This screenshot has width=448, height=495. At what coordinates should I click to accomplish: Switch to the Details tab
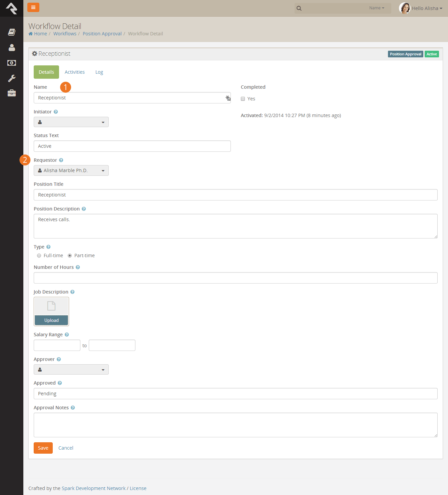pyautogui.click(x=46, y=72)
